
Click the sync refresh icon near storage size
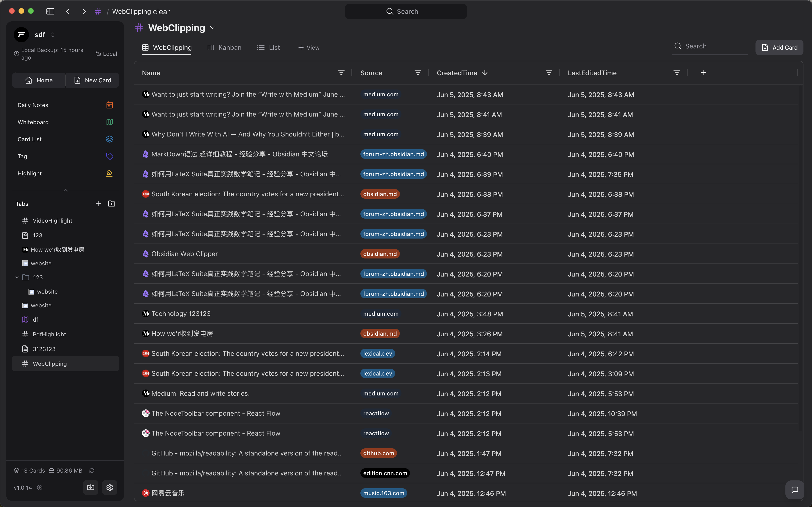coord(92,470)
